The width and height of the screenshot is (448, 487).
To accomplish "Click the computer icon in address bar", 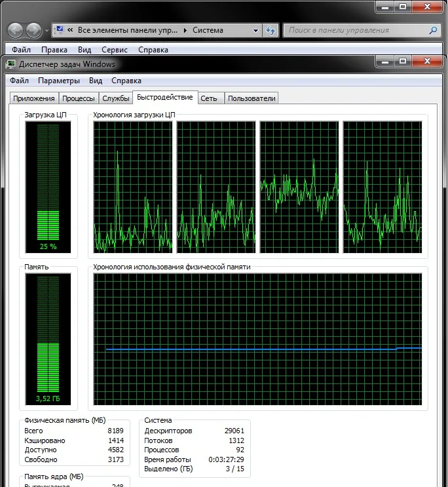I will tap(59, 30).
